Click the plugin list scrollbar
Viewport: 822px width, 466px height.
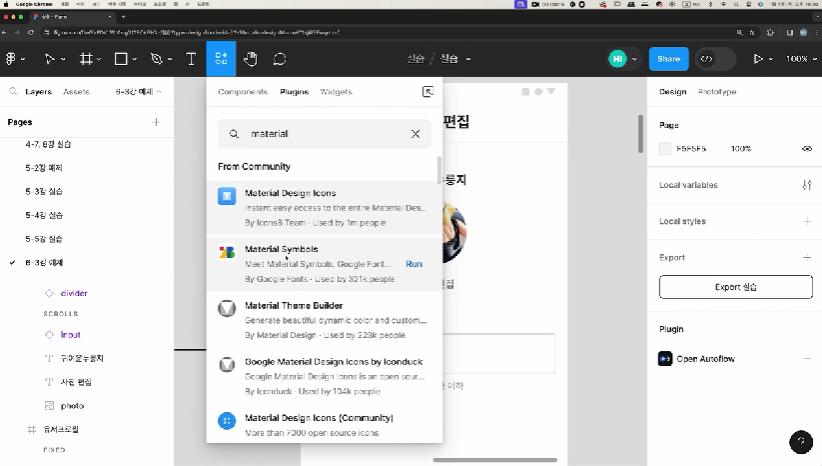[x=439, y=170]
